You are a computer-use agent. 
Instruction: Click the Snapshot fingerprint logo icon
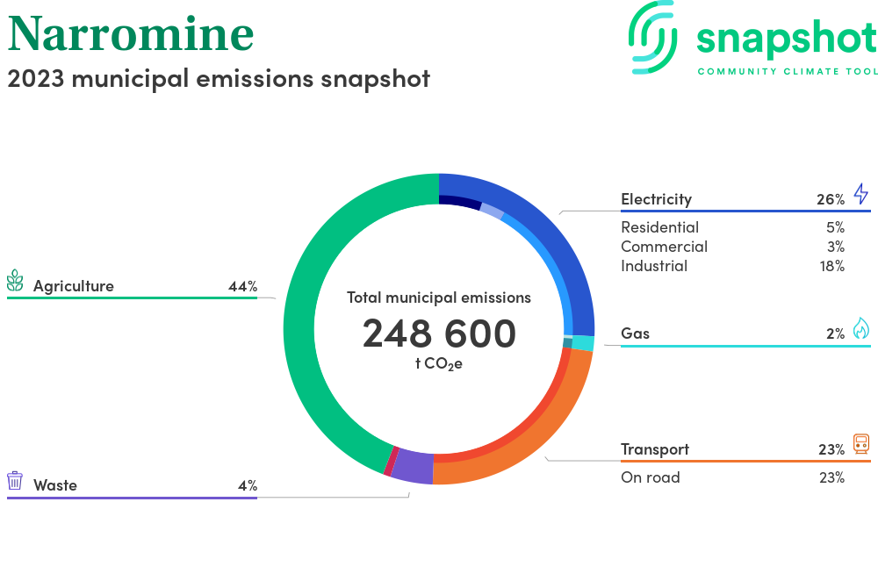point(654,36)
